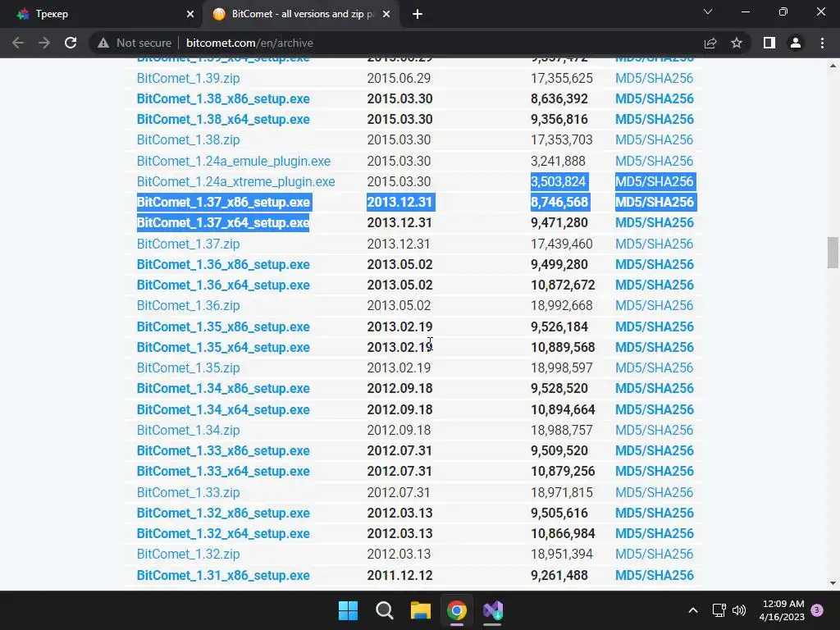Download BitComet_1.32.zip
The width and height of the screenshot is (840, 630).
[188, 554]
